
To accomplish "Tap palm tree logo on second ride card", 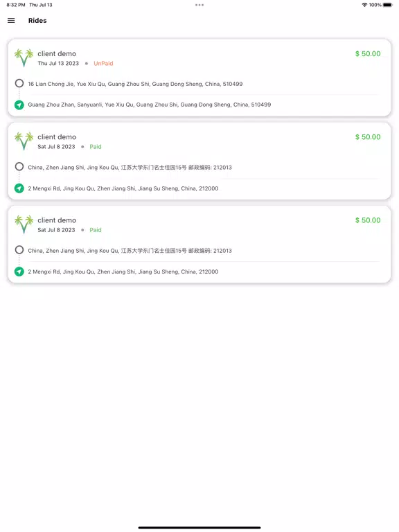I will [x=24, y=141].
